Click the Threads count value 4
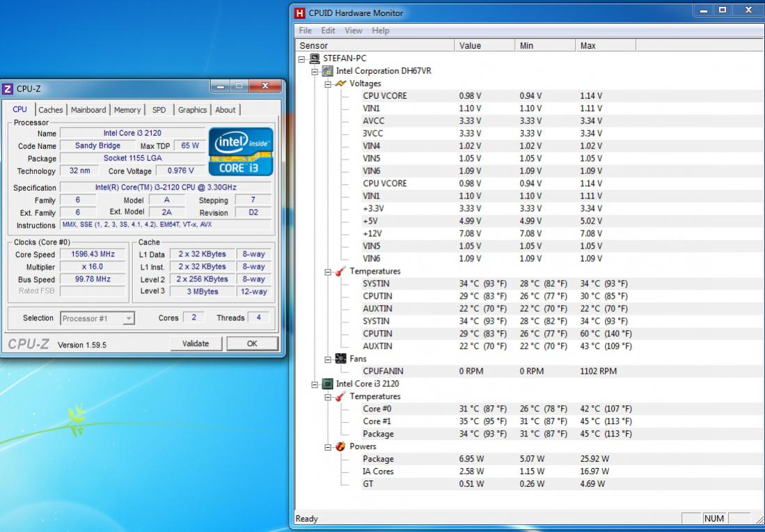This screenshot has height=532, width=765. (x=258, y=318)
